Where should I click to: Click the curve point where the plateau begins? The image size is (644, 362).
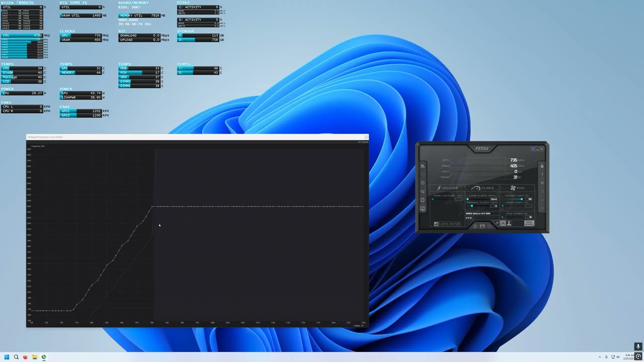click(x=152, y=206)
